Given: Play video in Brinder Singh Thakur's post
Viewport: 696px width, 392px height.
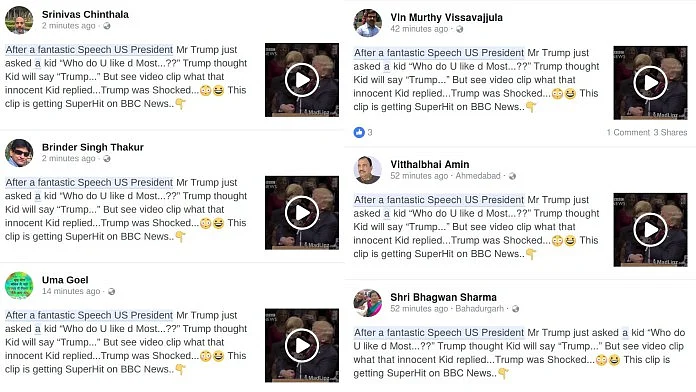Looking at the screenshot, I should pos(302,213).
